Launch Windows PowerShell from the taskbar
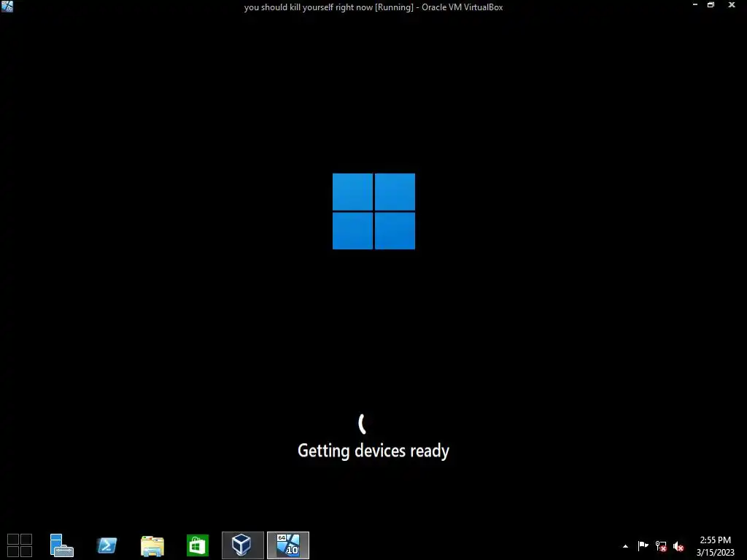Image resolution: width=747 pixels, height=560 pixels. [107, 545]
